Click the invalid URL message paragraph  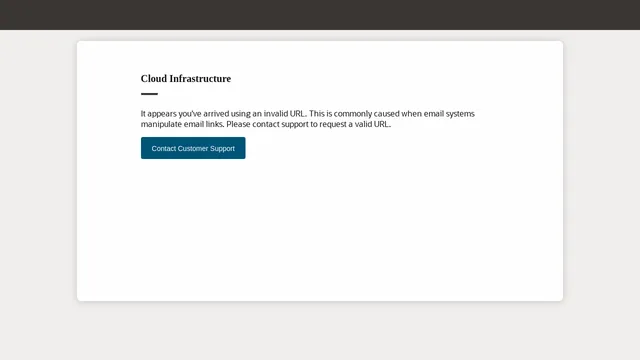click(308, 119)
